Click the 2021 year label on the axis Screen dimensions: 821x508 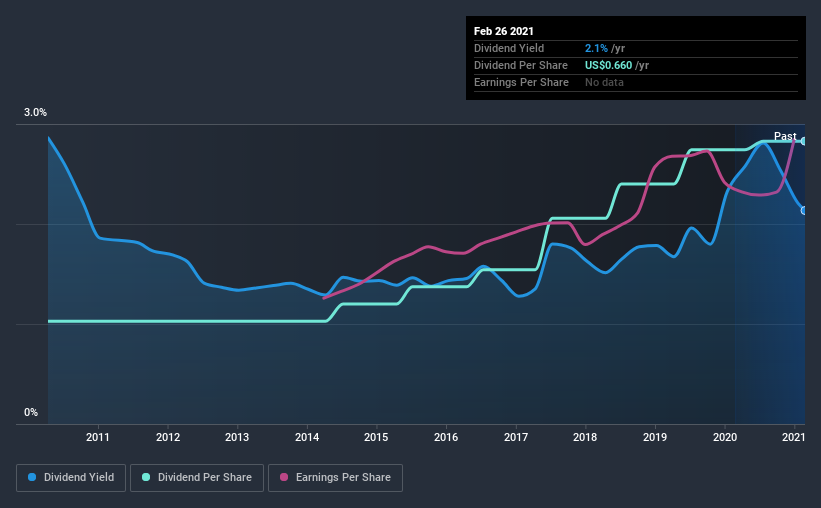tap(793, 437)
